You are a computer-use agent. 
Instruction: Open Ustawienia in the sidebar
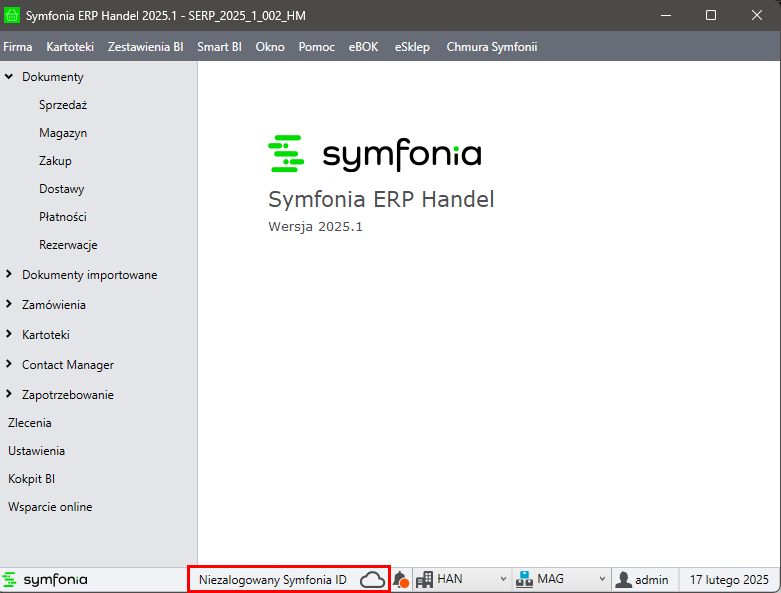[36, 451]
